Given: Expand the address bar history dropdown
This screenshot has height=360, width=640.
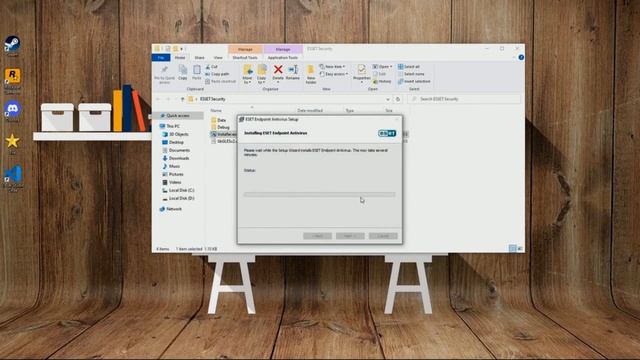Looking at the screenshot, I should [388, 99].
